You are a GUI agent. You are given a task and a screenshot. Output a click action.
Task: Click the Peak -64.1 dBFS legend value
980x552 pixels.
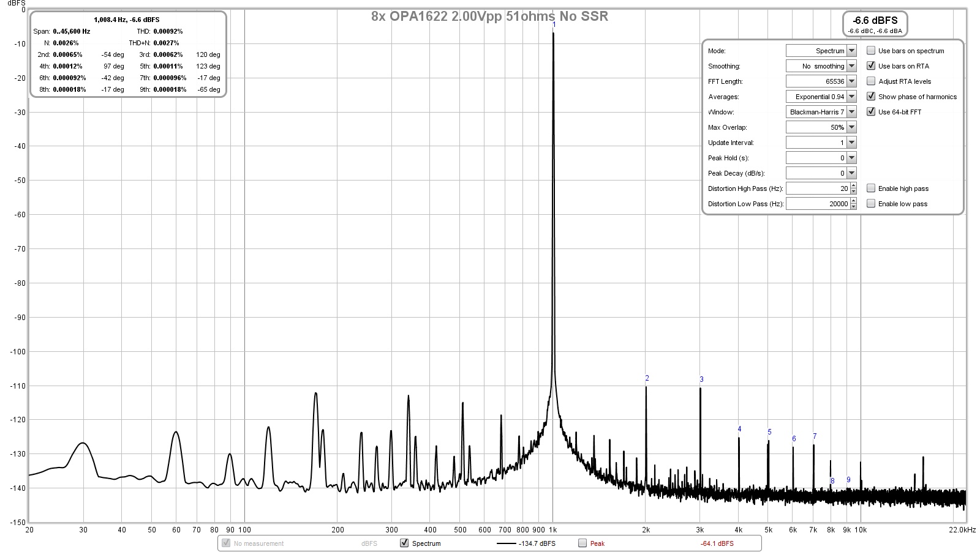coord(717,543)
